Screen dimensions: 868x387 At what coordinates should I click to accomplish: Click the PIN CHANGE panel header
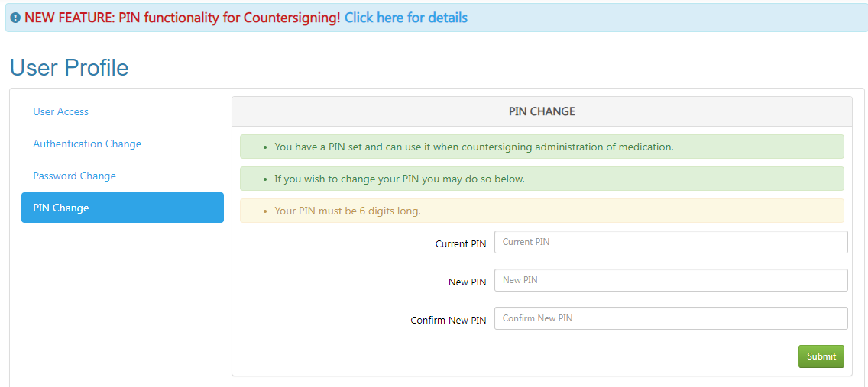[542, 111]
